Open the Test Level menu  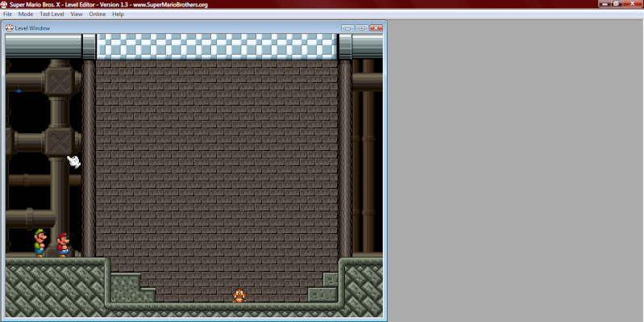[x=52, y=14]
